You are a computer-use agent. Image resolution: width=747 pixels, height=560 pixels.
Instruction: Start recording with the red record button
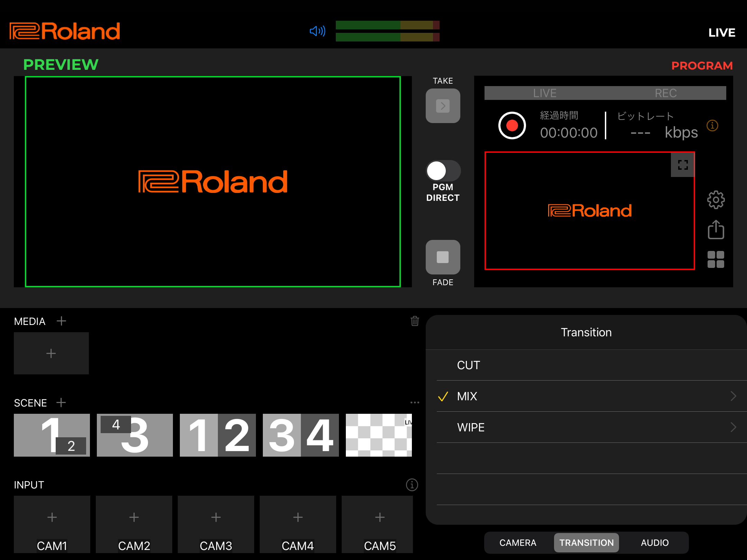512,125
